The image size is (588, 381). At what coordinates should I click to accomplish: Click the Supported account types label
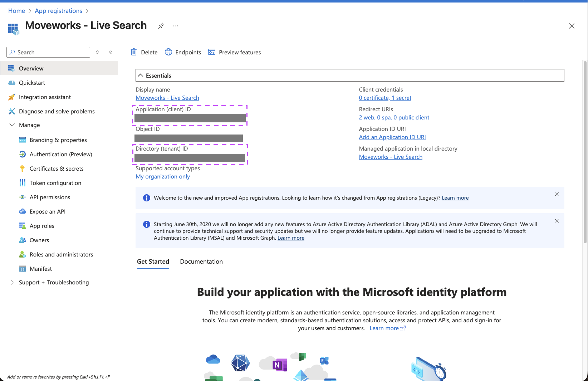(x=168, y=168)
